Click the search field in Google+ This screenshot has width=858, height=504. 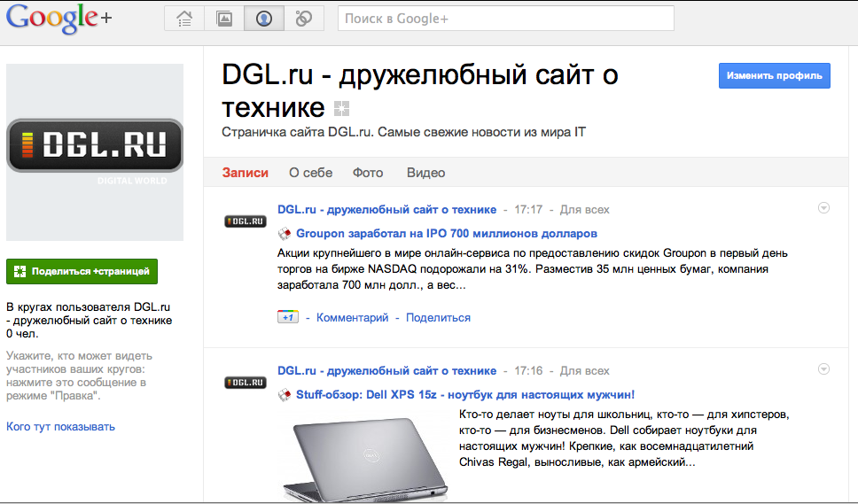pyautogui.click(x=505, y=19)
